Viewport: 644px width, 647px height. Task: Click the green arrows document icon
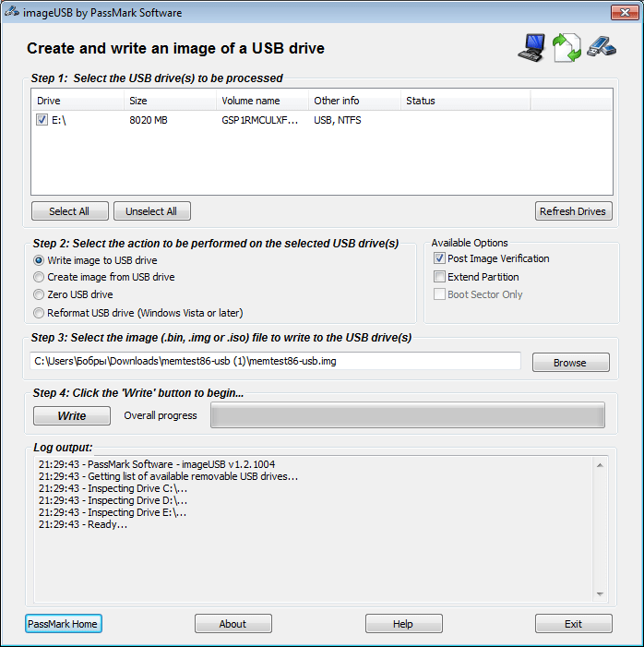566,48
